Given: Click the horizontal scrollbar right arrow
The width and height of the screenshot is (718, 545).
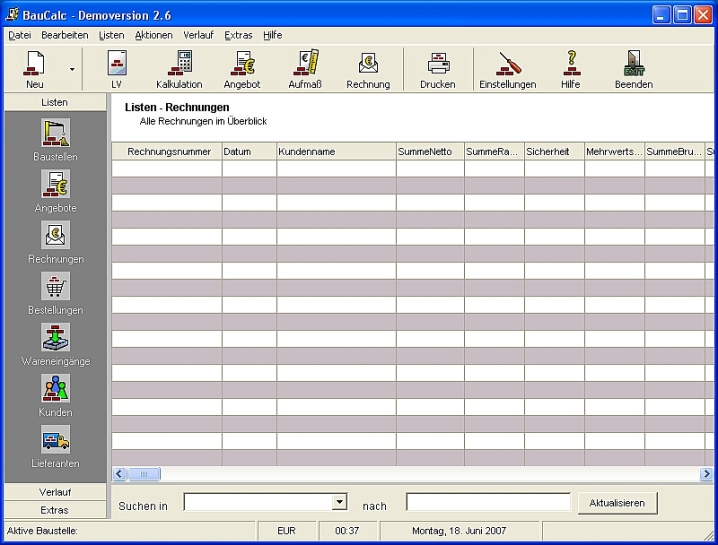Looking at the screenshot, I should 706,474.
